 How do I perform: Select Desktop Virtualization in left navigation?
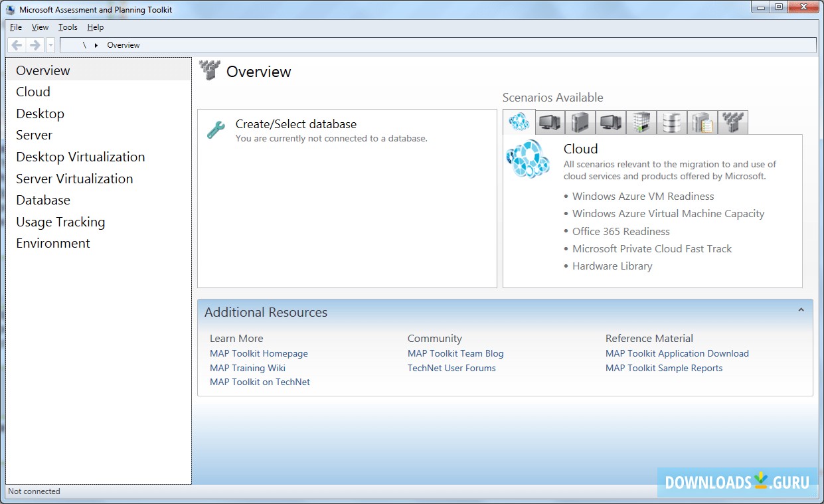point(98,157)
